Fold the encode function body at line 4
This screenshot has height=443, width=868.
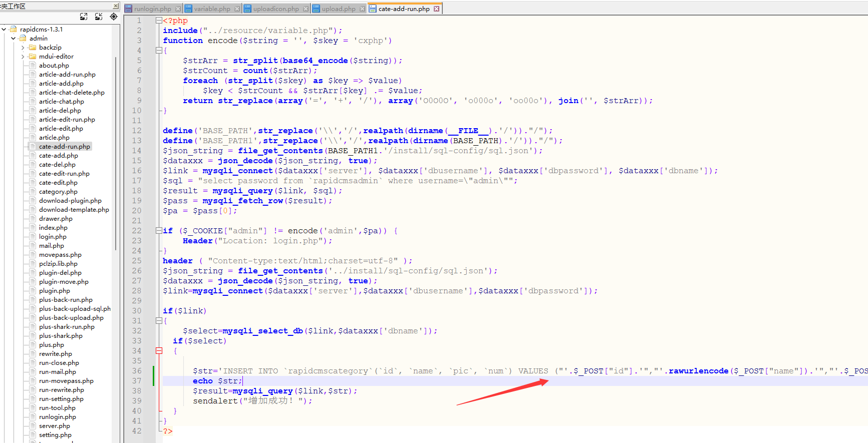pos(159,51)
